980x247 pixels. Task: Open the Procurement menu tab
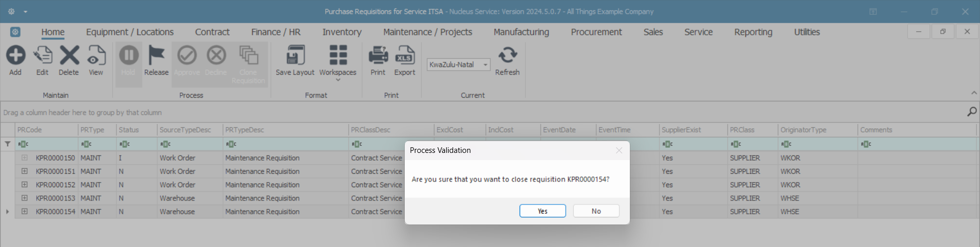pos(596,32)
